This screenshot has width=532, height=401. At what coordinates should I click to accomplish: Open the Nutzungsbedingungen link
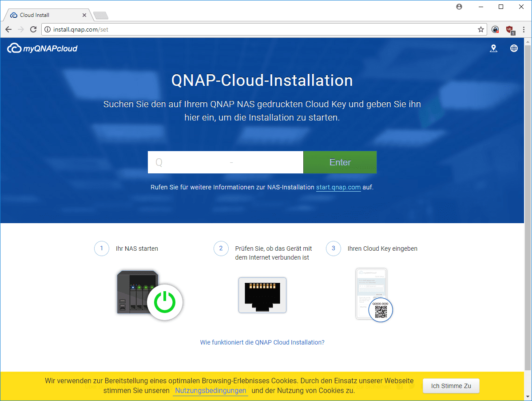[210, 390]
